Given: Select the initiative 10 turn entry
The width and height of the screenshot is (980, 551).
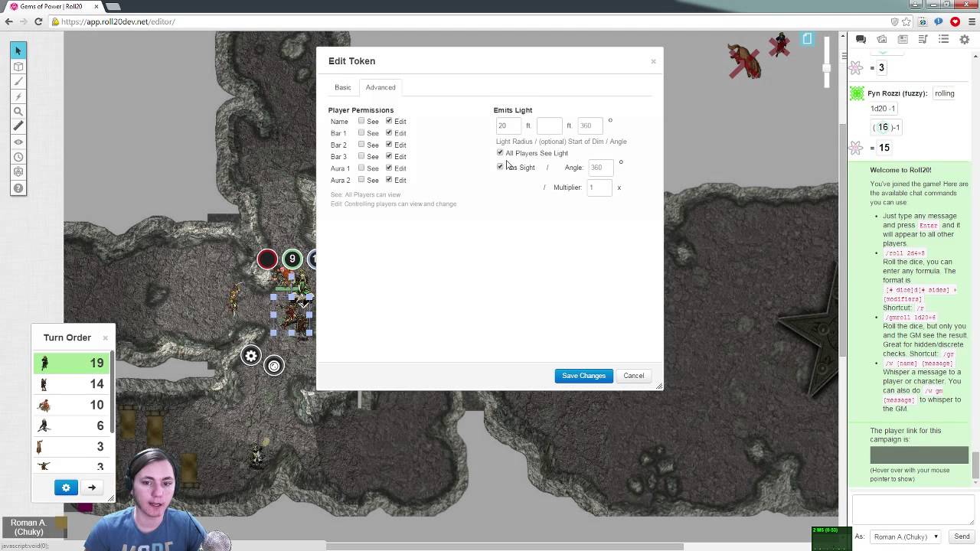Looking at the screenshot, I should [71, 405].
